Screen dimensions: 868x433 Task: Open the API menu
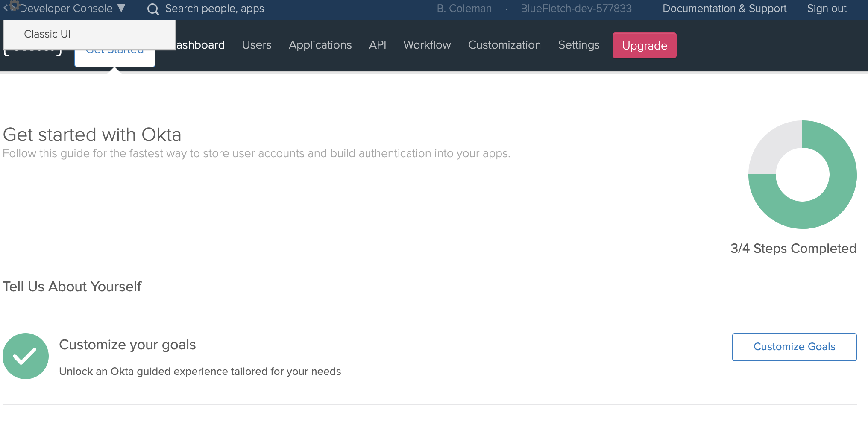[x=378, y=45]
